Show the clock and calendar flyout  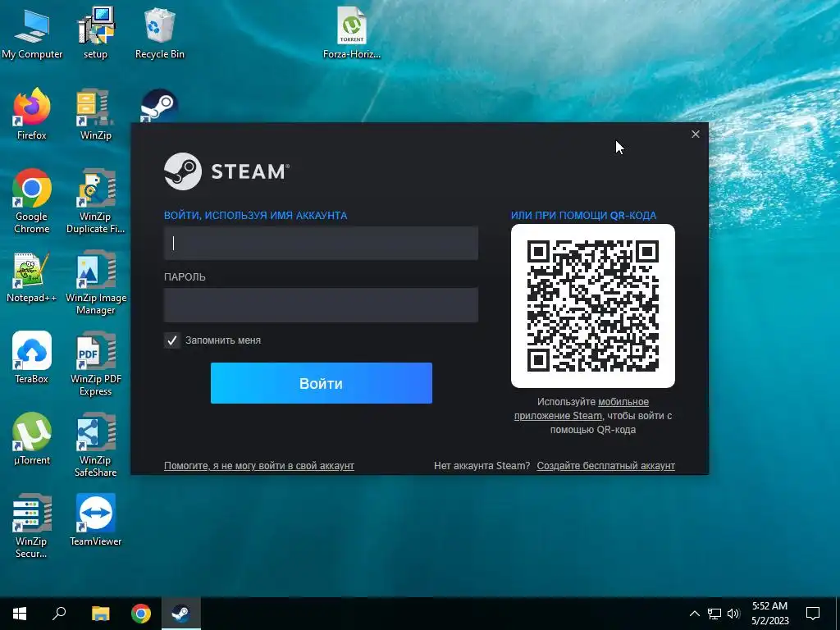(x=769, y=614)
